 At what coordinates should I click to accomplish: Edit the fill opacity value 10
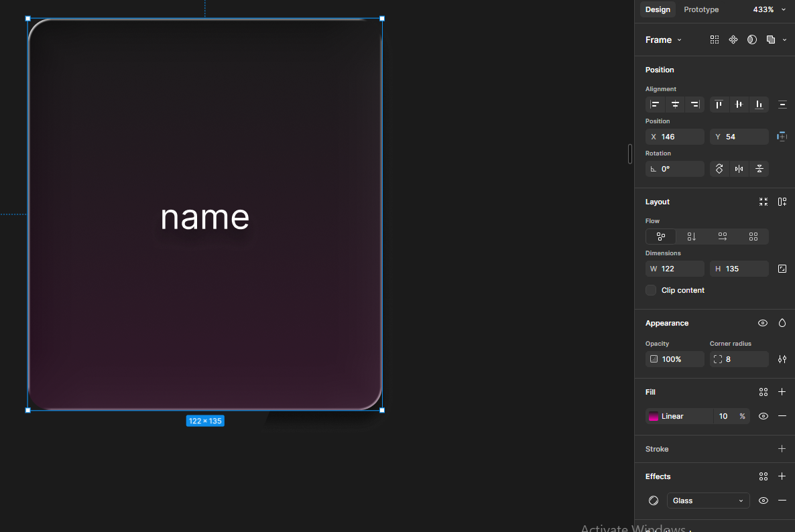click(x=723, y=417)
